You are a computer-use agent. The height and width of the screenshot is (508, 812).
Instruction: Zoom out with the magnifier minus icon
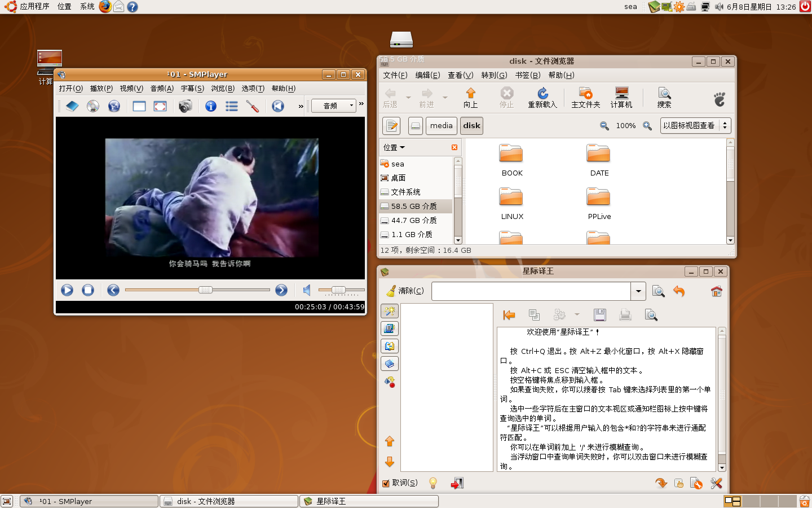(x=604, y=126)
